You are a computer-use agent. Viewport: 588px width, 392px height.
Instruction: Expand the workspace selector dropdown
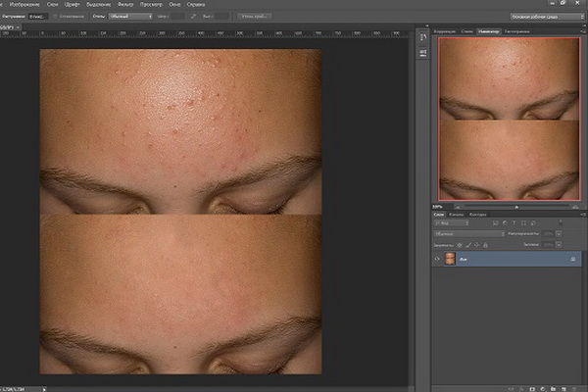545,17
